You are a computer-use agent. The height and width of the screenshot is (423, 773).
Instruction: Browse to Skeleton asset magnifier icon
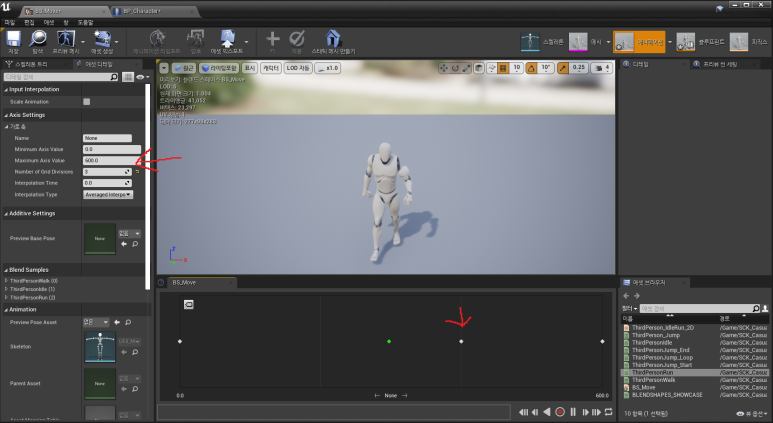click(x=135, y=352)
